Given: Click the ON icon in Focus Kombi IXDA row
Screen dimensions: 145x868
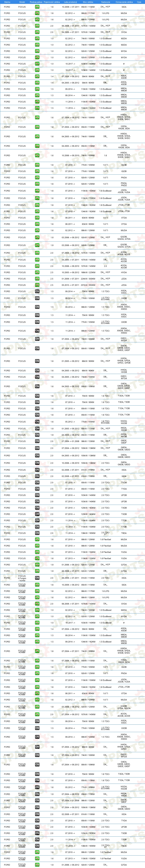Looking at the screenshot, I should 37,814.
